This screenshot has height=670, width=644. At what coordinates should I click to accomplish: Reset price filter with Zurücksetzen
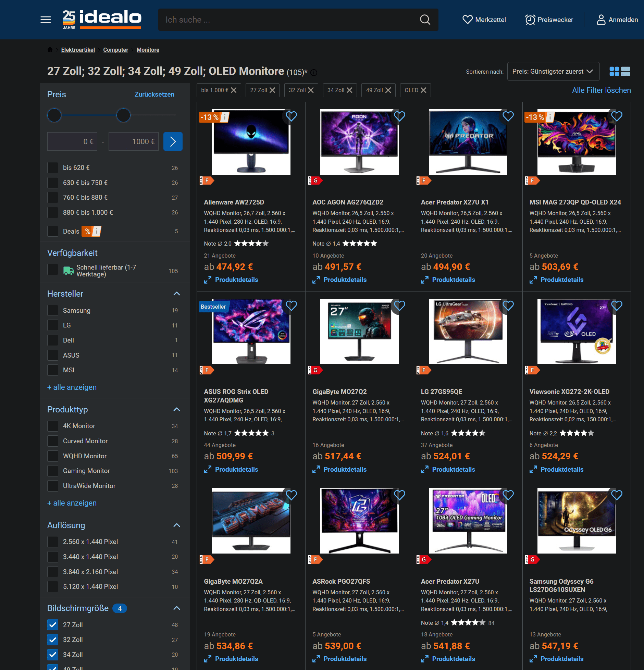click(x=154, y=94)
